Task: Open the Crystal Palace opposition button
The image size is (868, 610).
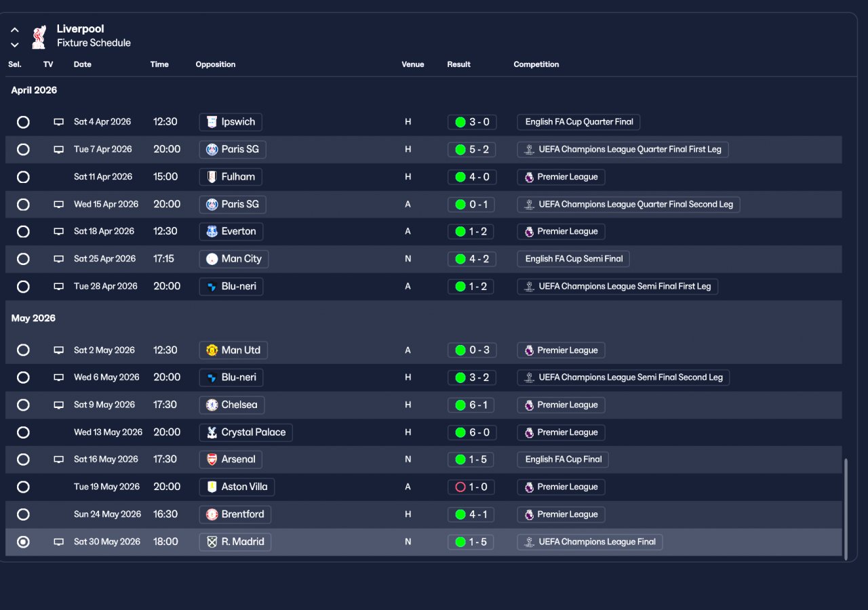Action: click(x=246, y=432)
